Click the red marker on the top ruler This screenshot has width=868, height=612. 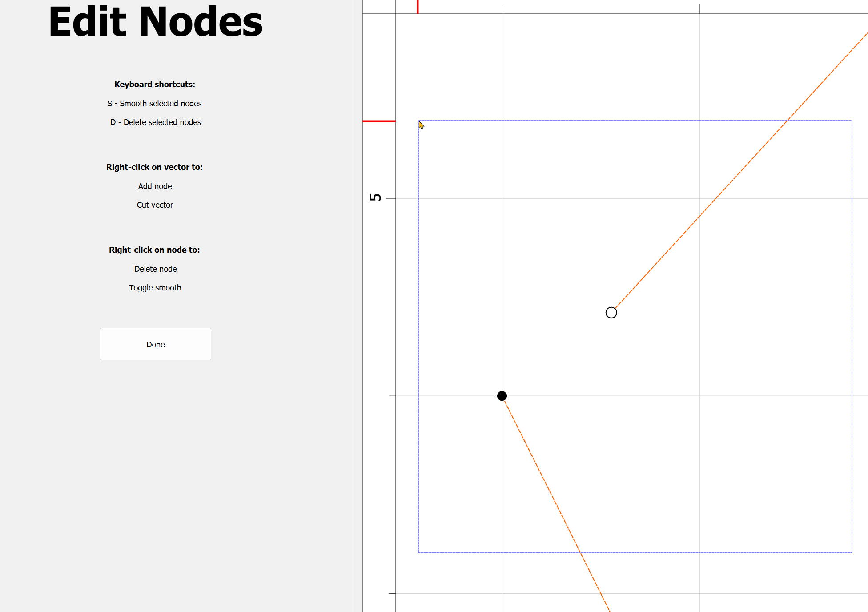click(418, 7)
